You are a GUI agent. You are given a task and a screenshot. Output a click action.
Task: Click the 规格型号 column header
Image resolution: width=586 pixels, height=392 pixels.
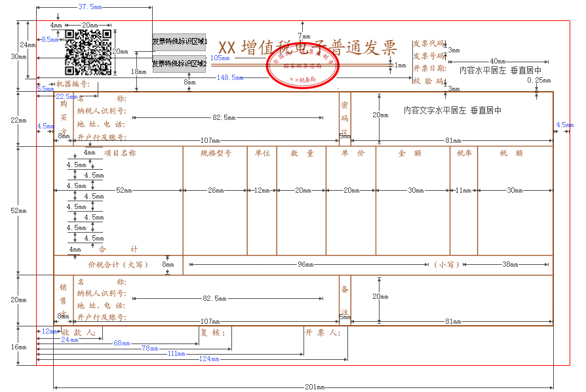point(216,153)
